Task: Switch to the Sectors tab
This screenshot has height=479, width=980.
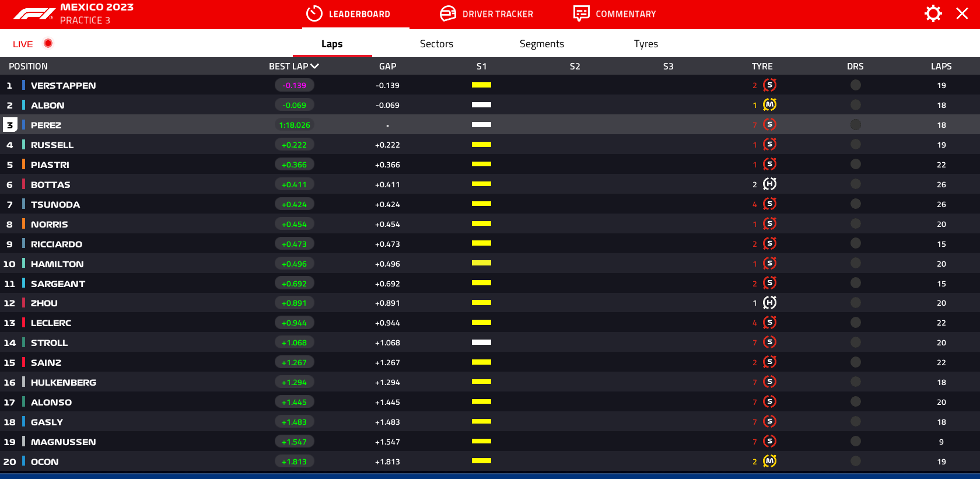Action: (x=436, y=44)
